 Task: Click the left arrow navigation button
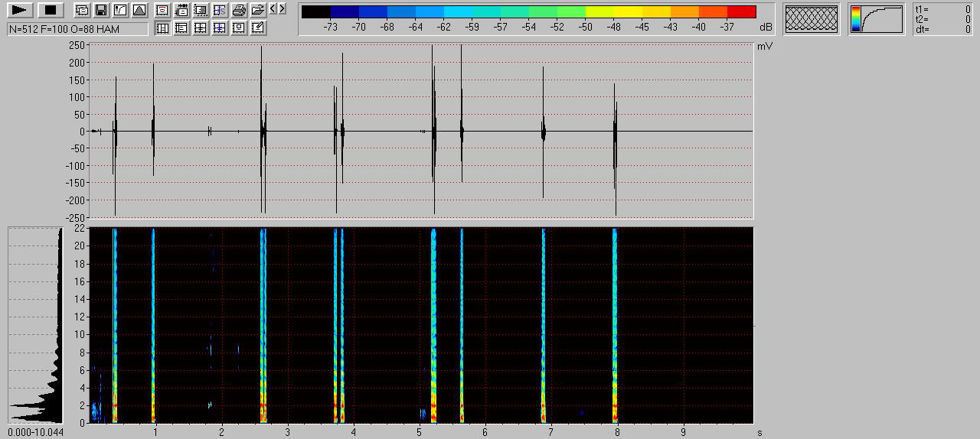(x=273, y=9)
